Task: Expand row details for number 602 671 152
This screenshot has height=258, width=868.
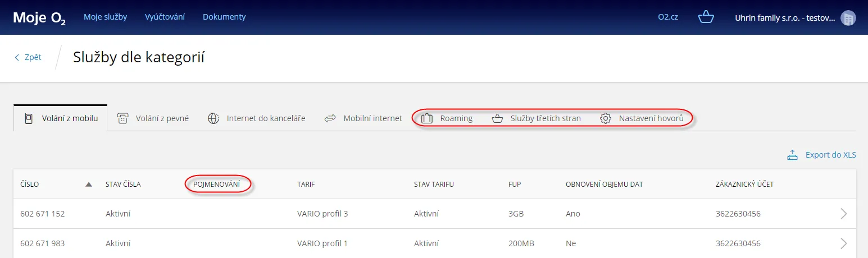Action: point(843,214)
